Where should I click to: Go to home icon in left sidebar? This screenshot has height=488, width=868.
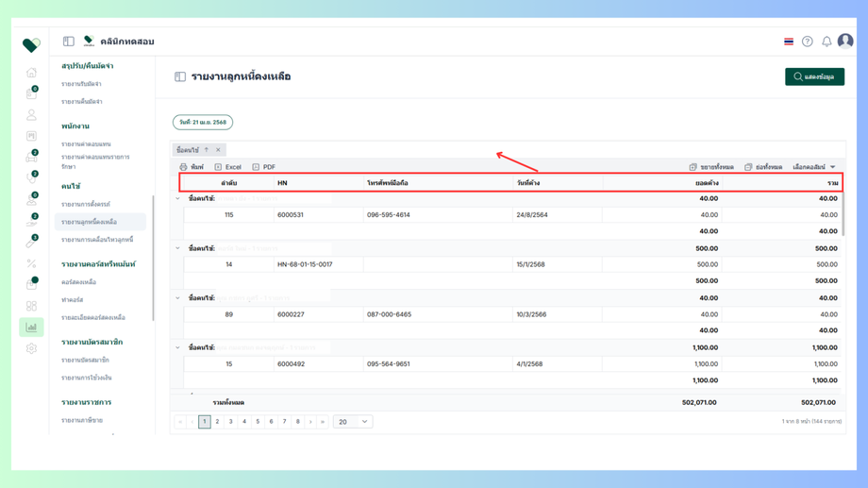[x=31, y=73]
